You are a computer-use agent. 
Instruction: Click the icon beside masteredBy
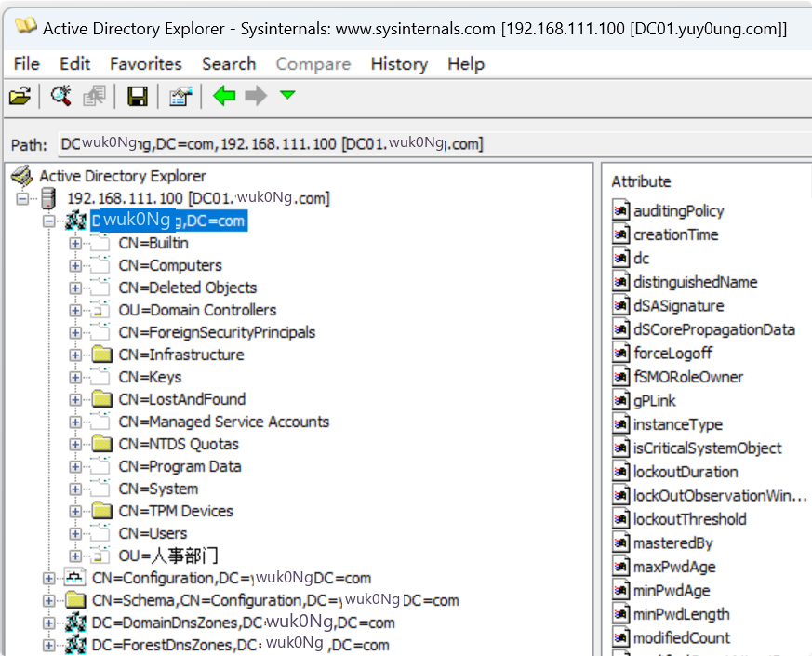621,543
